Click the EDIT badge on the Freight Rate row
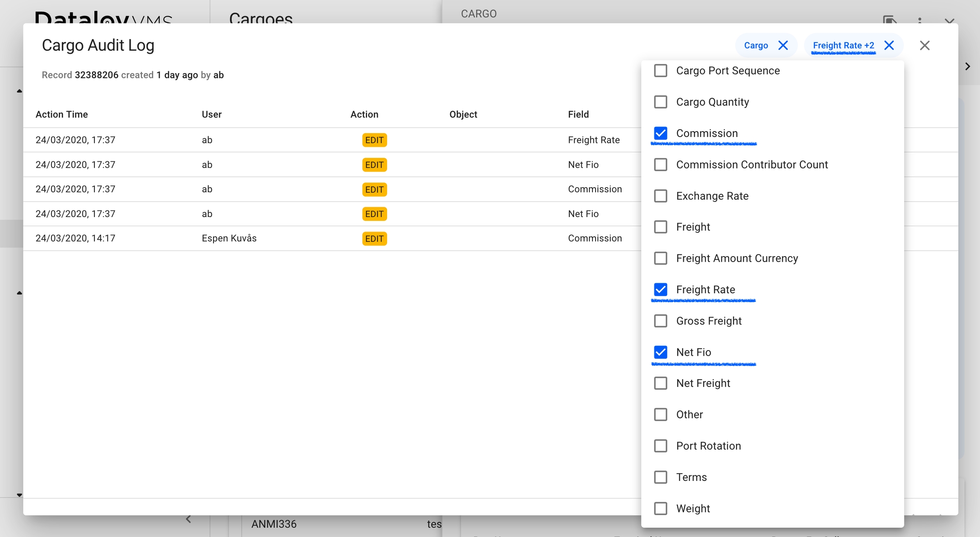This screenshot has height=537, width=980. tap(374, 140)
